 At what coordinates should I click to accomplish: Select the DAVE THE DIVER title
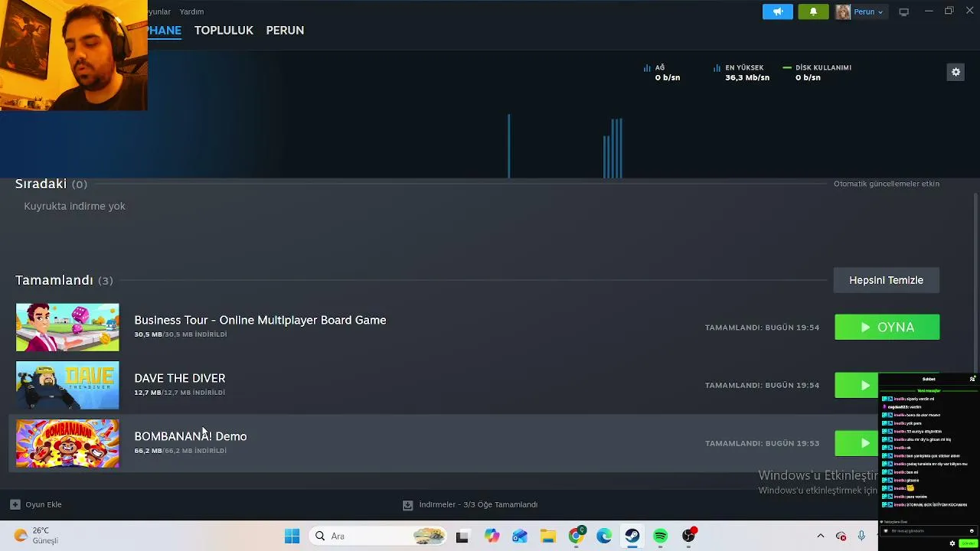point(180,378)
